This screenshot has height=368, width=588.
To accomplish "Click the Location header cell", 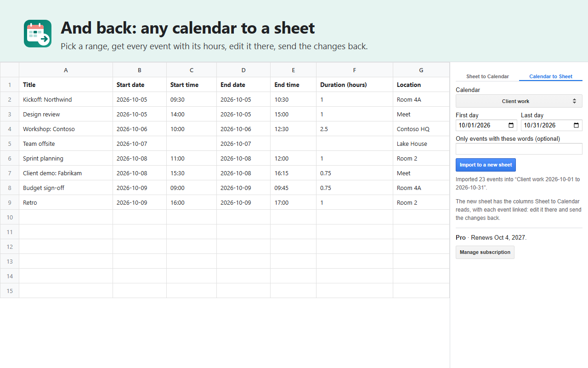I will (x=421, y=85).
